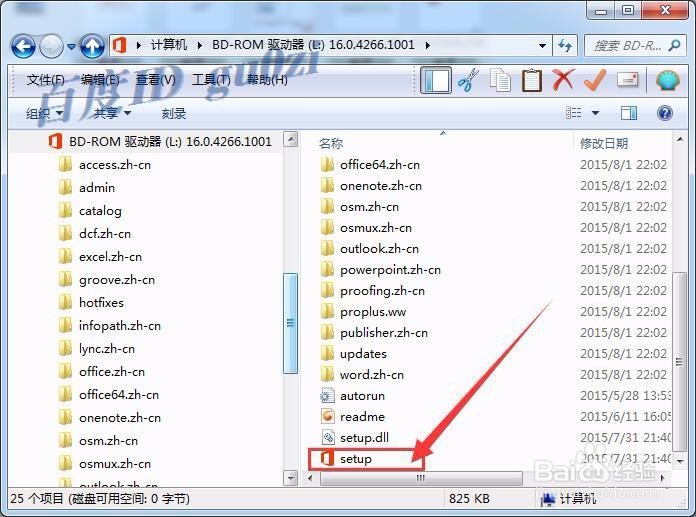Toggle the navigation pane toolbar button

tap(436, 80)
